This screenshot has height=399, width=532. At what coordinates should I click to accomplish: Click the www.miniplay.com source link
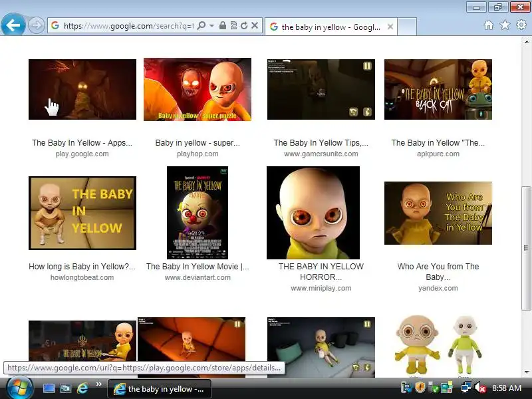click(321, 289)
